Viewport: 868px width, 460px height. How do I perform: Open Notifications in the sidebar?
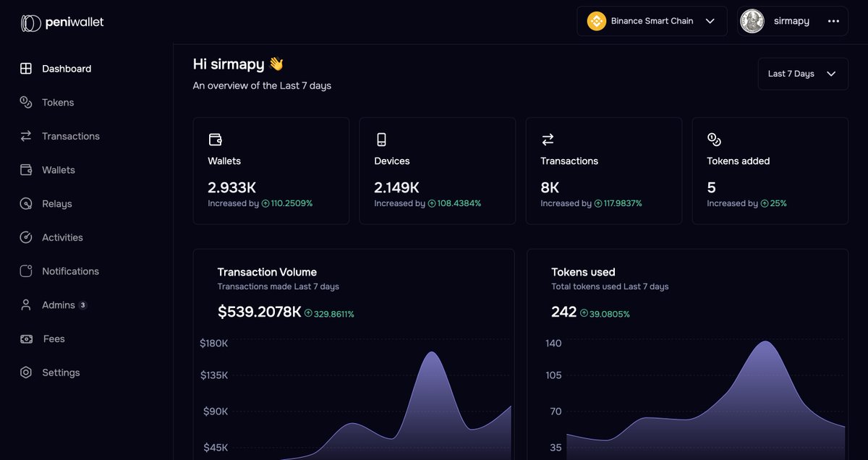[70, 271]
